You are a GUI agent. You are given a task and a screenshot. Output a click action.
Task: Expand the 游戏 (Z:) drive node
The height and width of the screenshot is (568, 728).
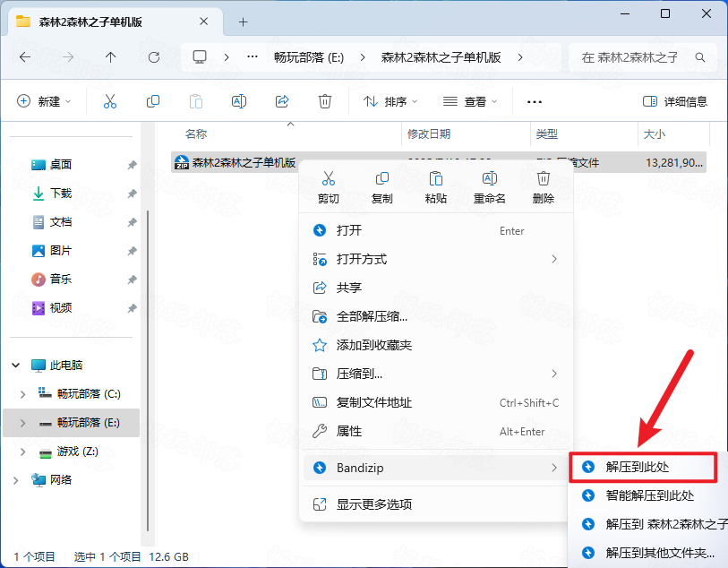point(22,452)
